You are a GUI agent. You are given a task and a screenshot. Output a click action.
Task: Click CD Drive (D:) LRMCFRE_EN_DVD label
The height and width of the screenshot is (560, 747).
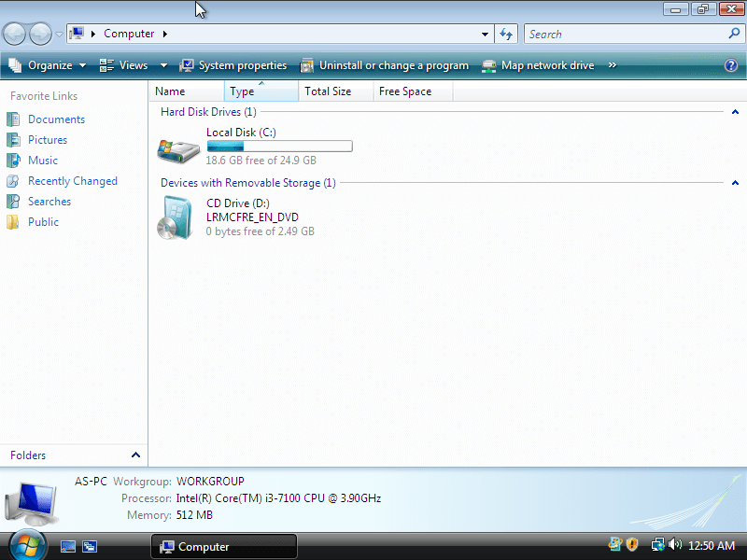(252, 210)
